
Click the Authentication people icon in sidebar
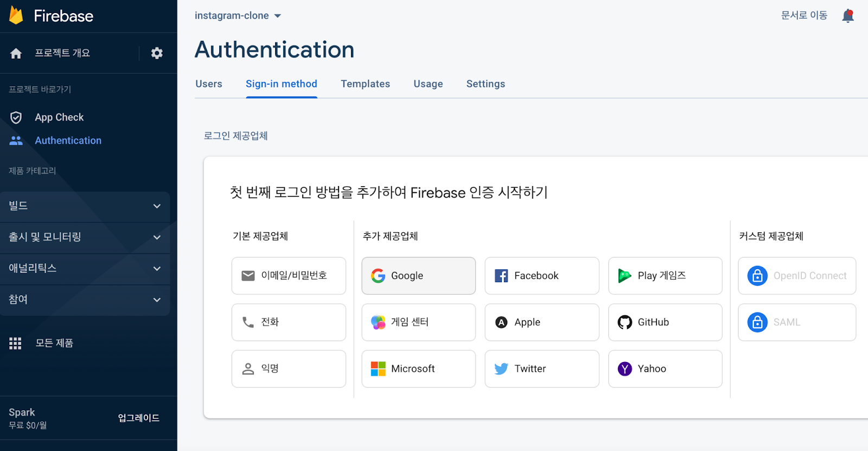[x=16, y=141]
